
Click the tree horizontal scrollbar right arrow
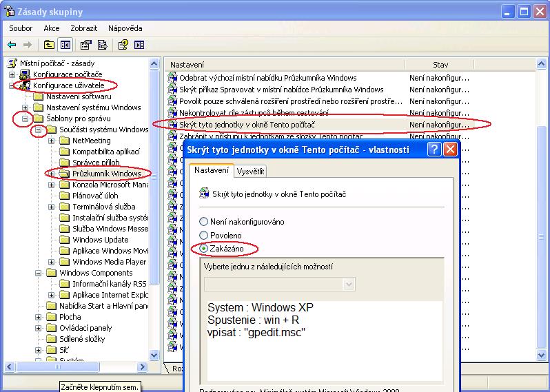tap(142, 367)
